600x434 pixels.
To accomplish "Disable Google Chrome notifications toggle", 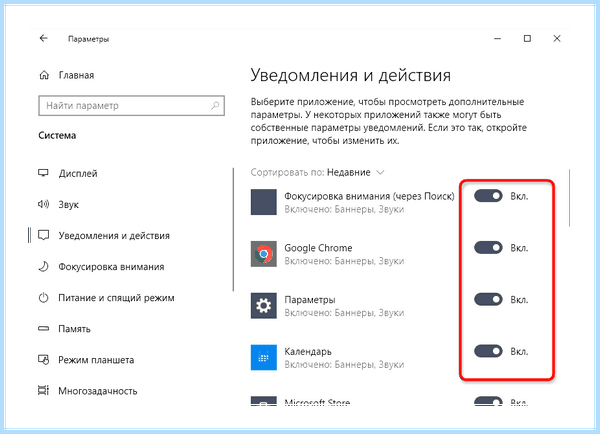I will 488,248.
